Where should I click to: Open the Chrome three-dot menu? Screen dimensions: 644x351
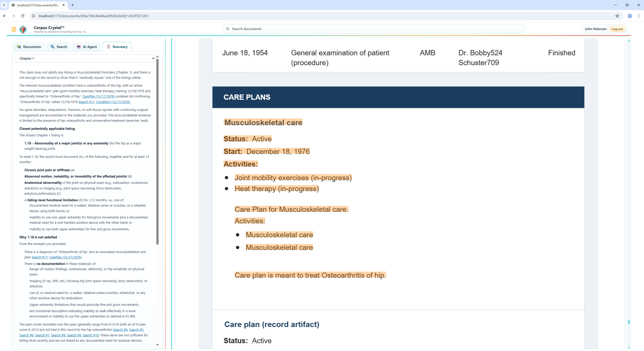pyautogui.click(x=639, y=16)
